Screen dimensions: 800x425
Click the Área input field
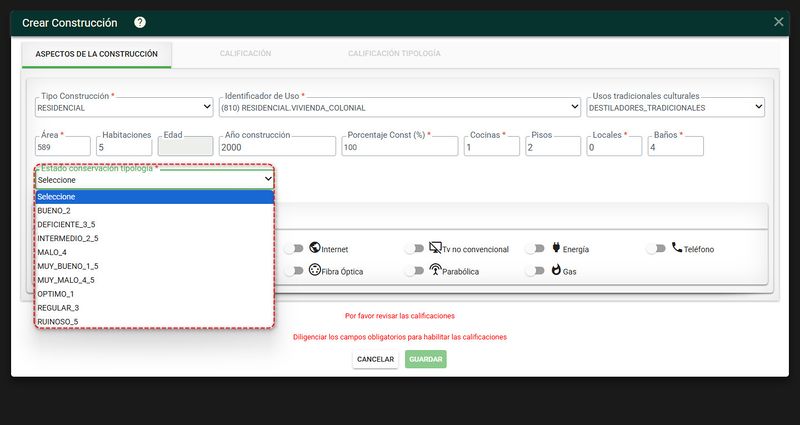coord(63,146)
